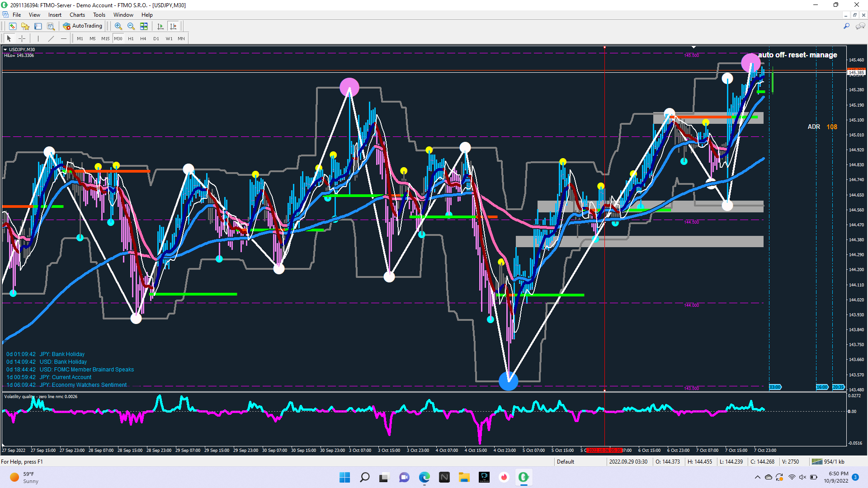The height and width of the screenshot is (488, 868).
Task: Select the Trendline drawing tool
Action: [51, 38]
